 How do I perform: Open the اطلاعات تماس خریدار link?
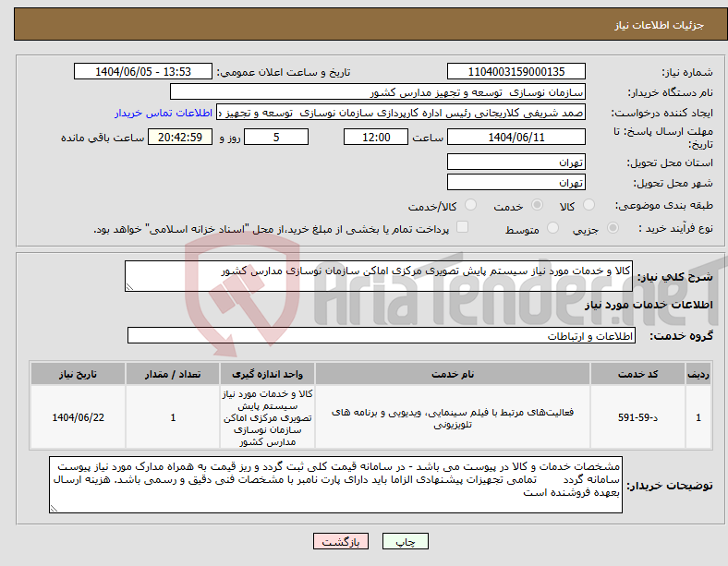[164, 113]
